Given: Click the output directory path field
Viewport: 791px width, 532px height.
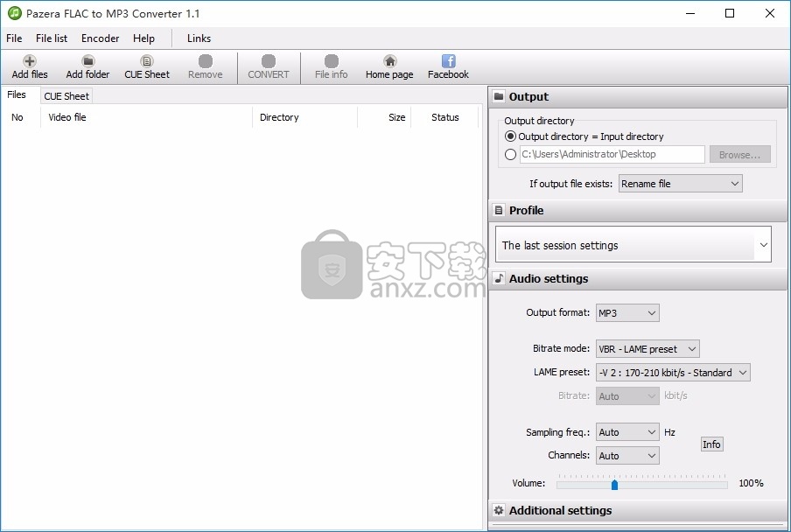Looking at the screenshot, I should coord(612,154).
